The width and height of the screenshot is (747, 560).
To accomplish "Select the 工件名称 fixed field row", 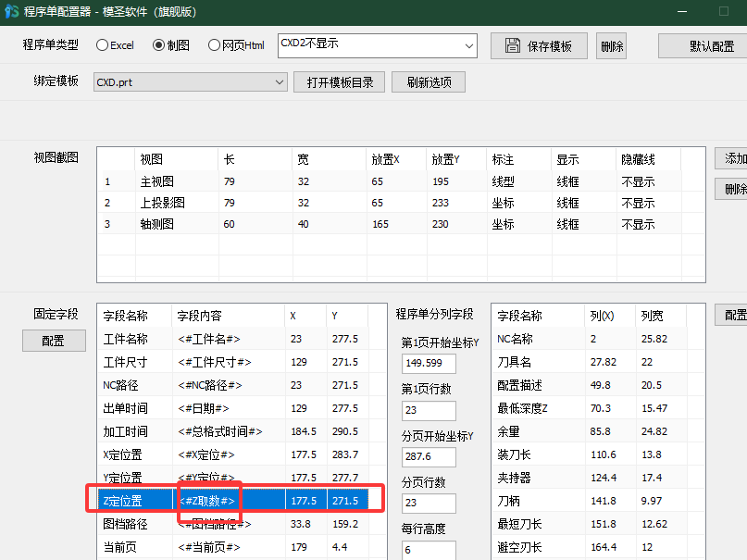I will click(241, 339).
